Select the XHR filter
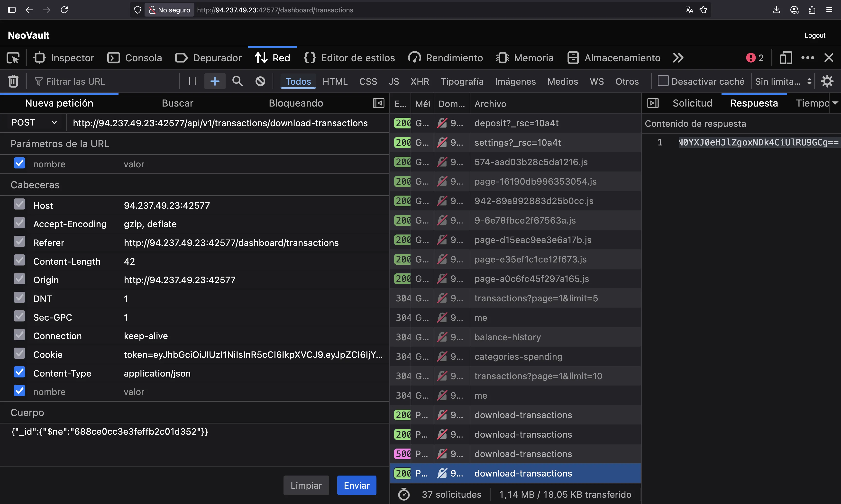The width and height of the screenshot is (841, 504). click(x=420, y=81)
